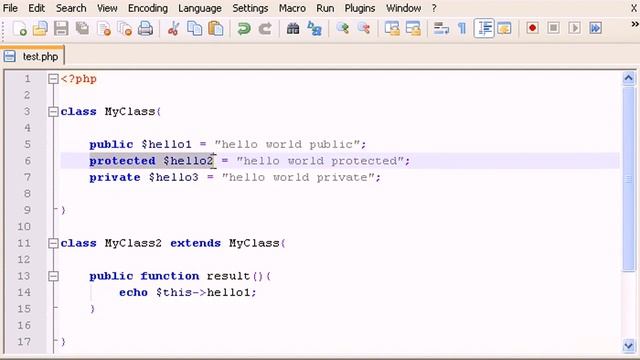
Task: Open the ? help menu
Action: [x=434, y=8]
